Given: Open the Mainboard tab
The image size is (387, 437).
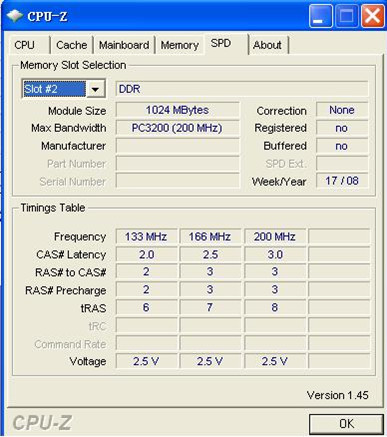Looking at the screenshot, I should pos(124,45).
